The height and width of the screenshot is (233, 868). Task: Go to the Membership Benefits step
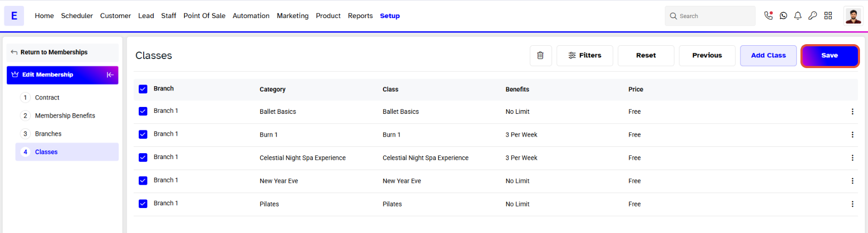point(65,115)
